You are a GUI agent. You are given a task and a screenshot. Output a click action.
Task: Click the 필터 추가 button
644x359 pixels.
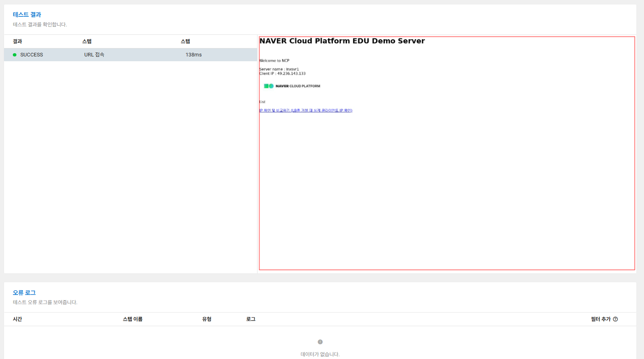(x=601, y=319)
